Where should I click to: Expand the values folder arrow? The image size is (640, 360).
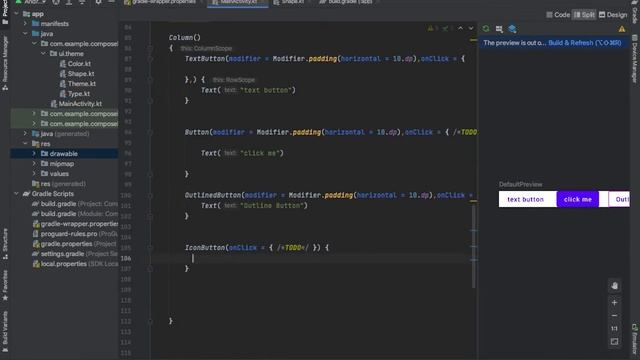pos(34,173)
